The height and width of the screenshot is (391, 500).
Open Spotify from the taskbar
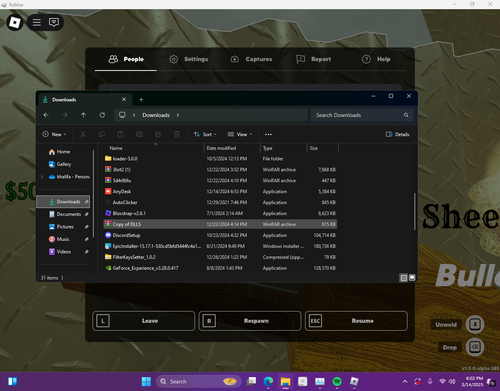pyautogui.click(x=337, y=382)
